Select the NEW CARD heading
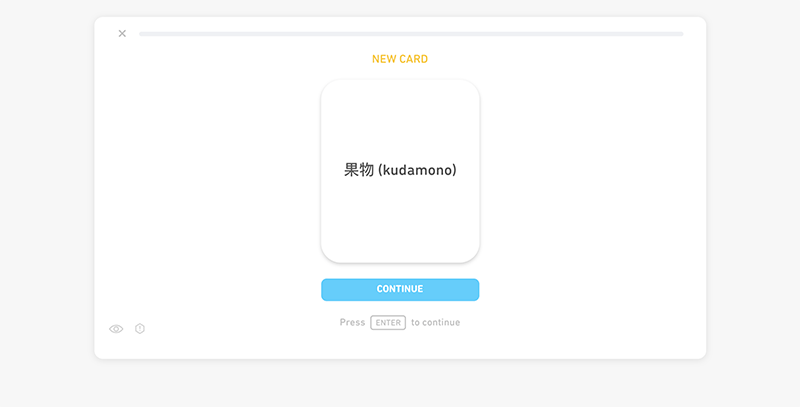 tap(400, 59)
